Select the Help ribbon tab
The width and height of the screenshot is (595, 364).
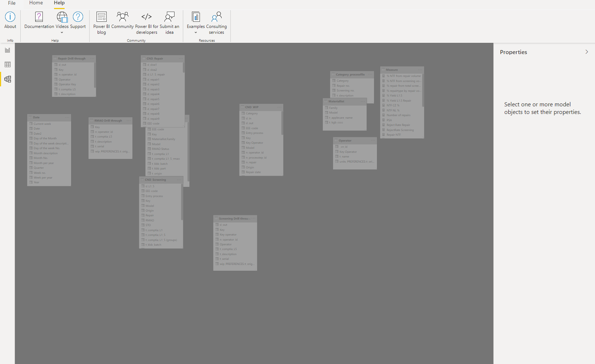(x=59, y=3)
